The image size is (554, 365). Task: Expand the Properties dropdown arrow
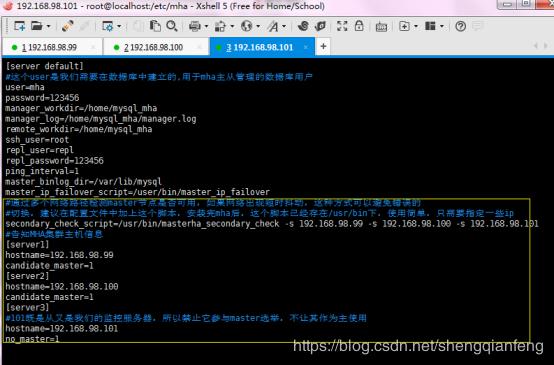119,26
